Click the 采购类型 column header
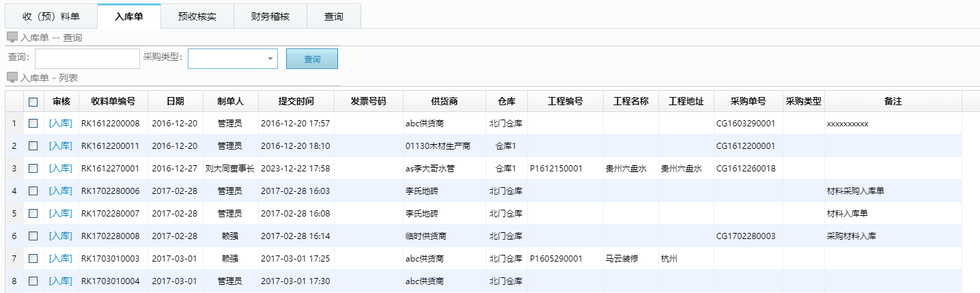Image resolution: width=980 pixels, height=293 pixels. click(804, 101)
